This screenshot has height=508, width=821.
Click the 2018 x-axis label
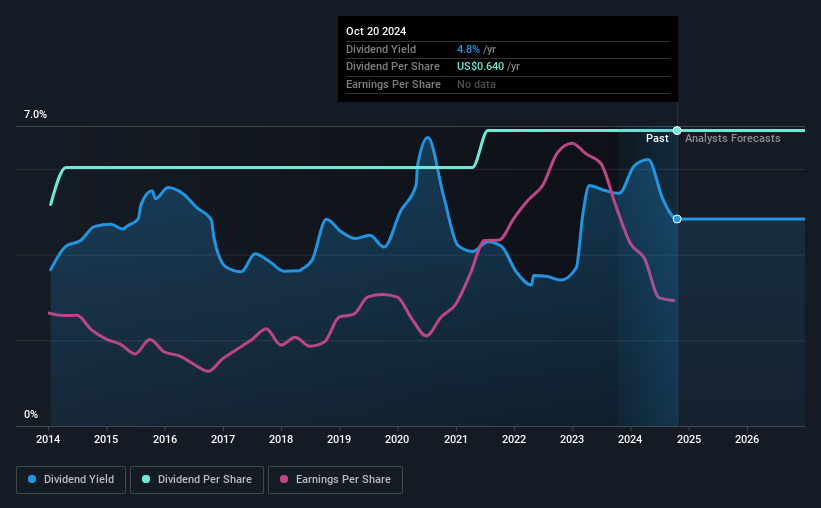pos(281,439)
